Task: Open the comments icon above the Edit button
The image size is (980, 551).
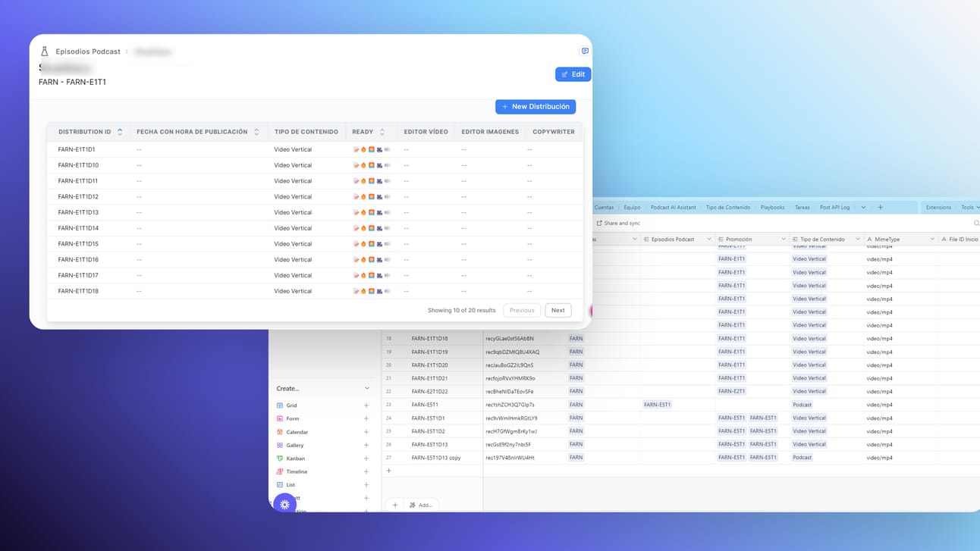Action: (x=585, y=51)
